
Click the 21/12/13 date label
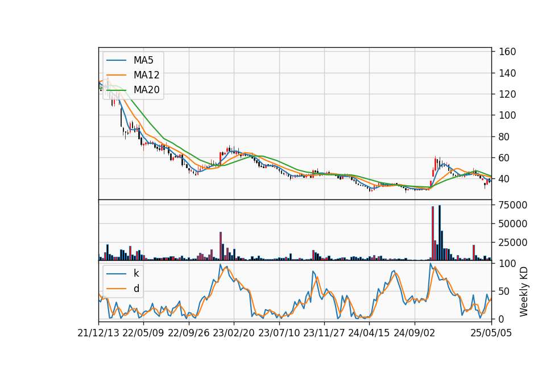tap(98, 333)
